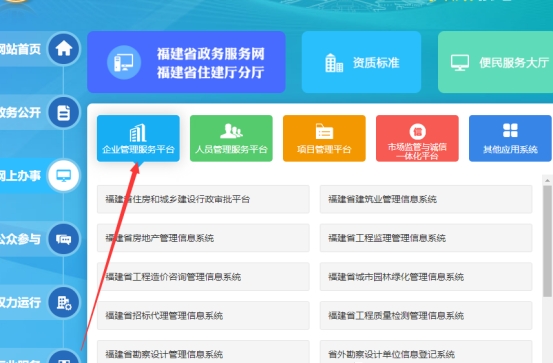The width and height of the screenshot is (553, 363).
Task: Open 福建省住房和城乡建设行政审批平台
Action: [203, 199]
